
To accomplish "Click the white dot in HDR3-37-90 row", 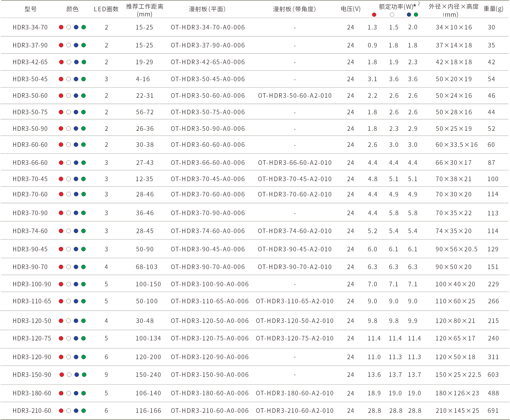I will [69, 45].
